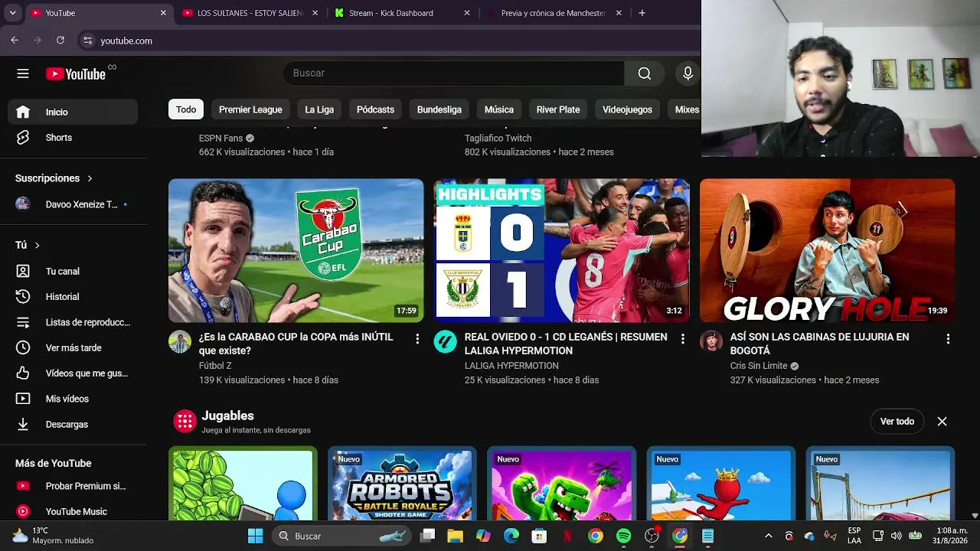Filter by Música chip

[499, 109]
